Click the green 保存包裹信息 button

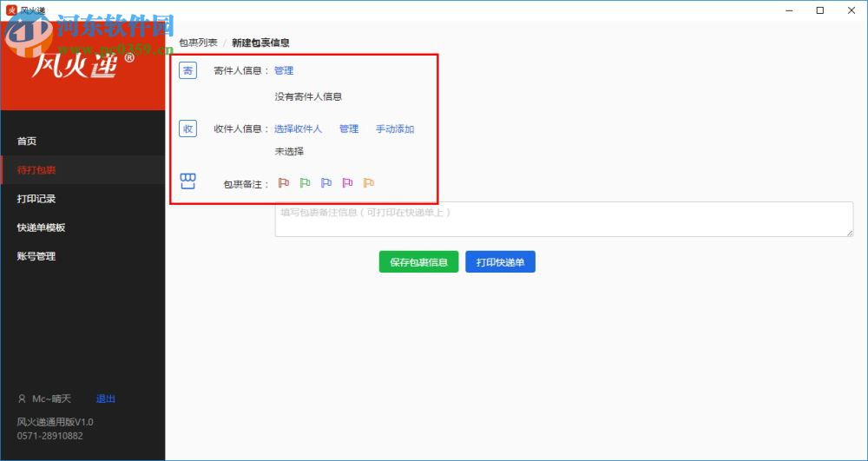coord(418,262)
